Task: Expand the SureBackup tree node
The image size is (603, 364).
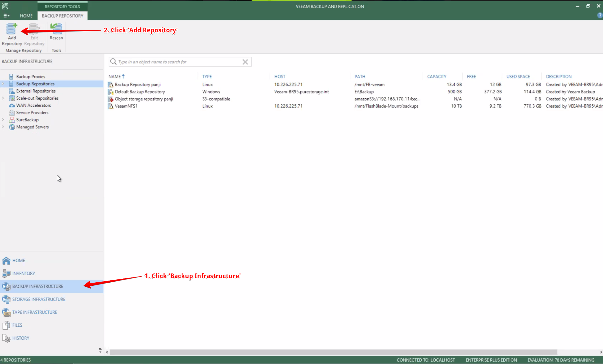Action: click(x=3, y=120)
